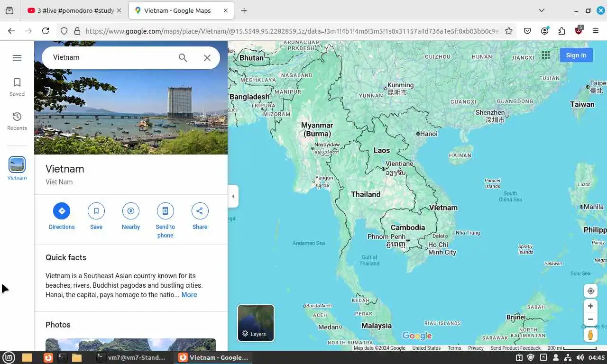
Task: Bookmark this page with star
Action: click(509, 31)
